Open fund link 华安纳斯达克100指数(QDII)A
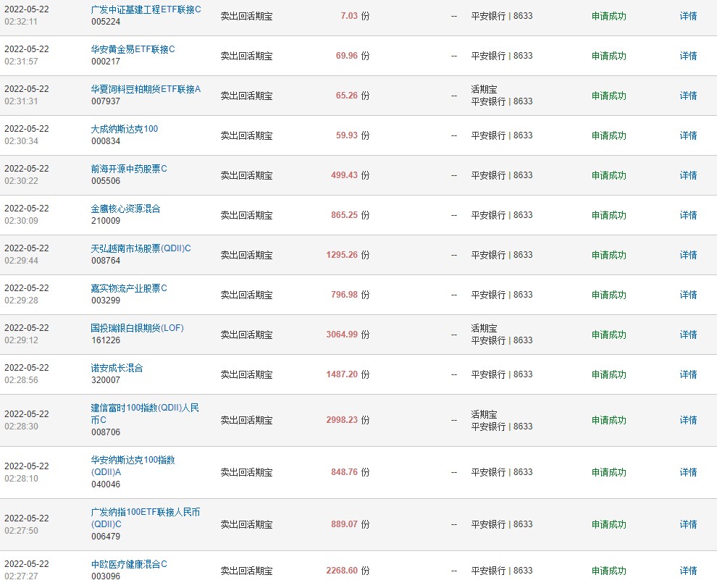Screen dimensions: 717x588 pos(133,466)
